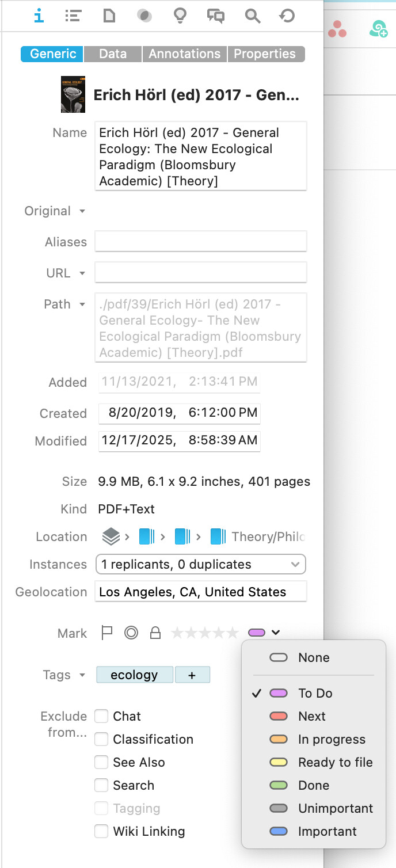This screenshot has height=868, width=396.
Task: Add a new tag with plus button
Action: (x=192, y=675)
